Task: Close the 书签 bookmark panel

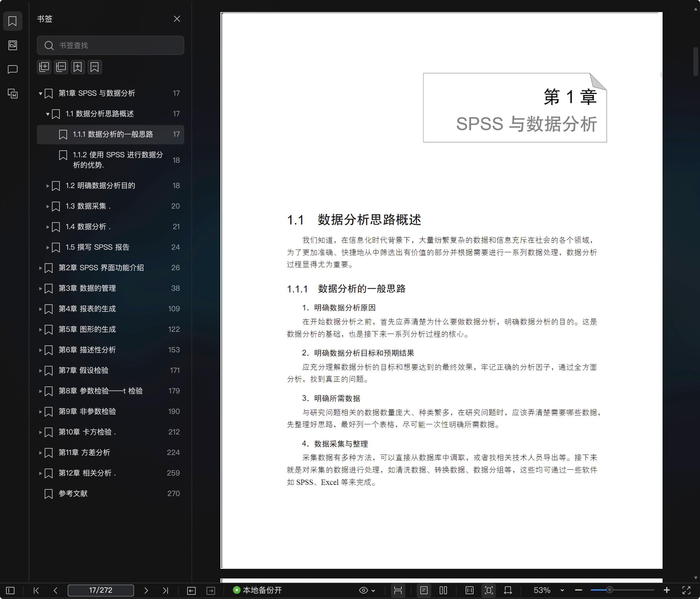Action: (x=177, y=19)
